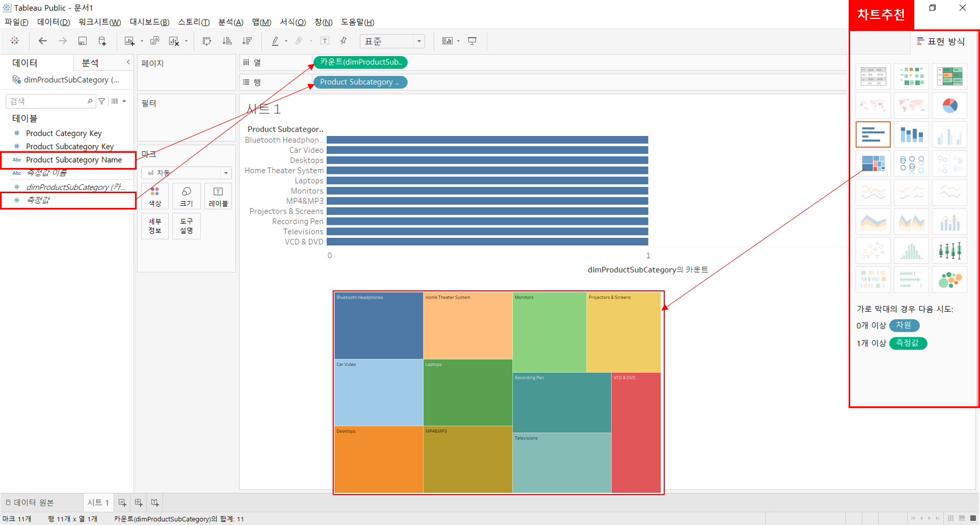This screenshot has height=525, width=980.
Task: Select the 시트 1 sheet tab
Action: tap(98, 502)
